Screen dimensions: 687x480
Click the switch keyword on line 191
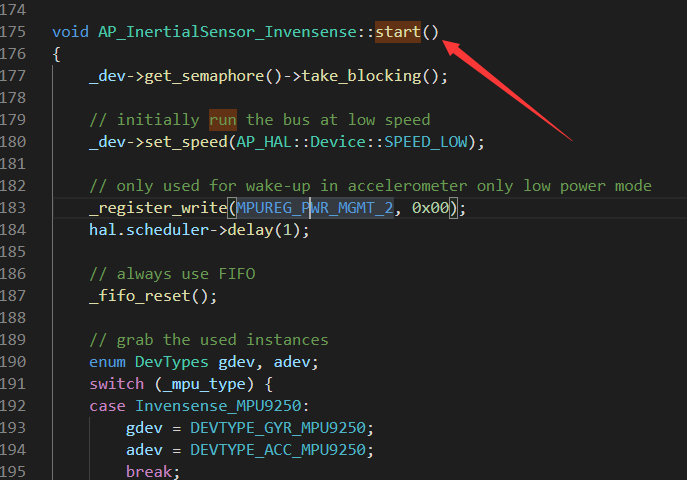click(x=117, y=384)
